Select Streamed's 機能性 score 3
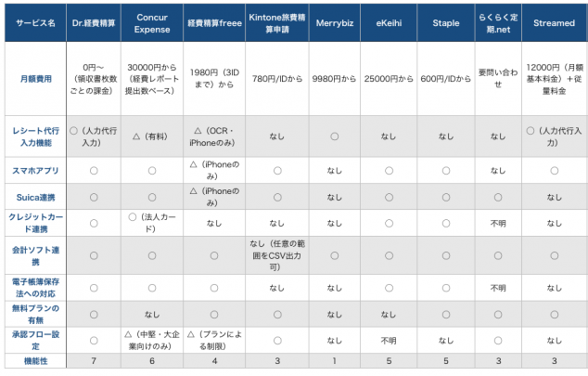The height and width of the screenshot is (376, 588). (x=555, y=361)
